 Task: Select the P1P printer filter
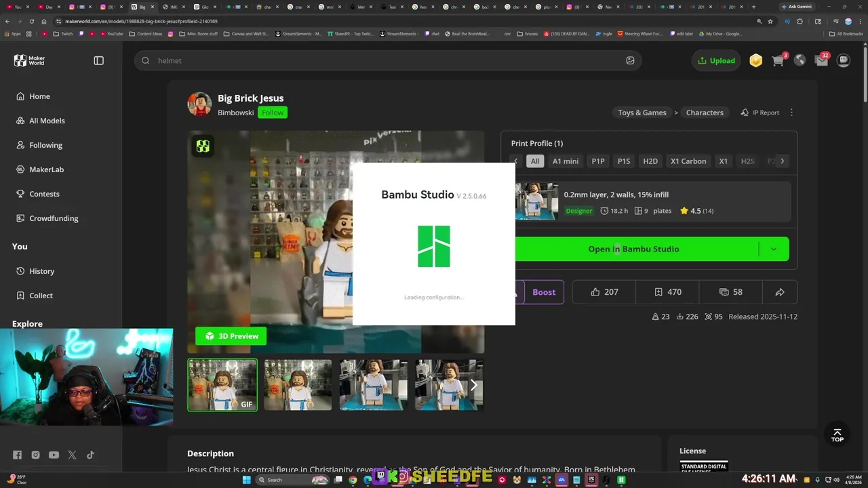pyautogui.click(x=598, y=161)
